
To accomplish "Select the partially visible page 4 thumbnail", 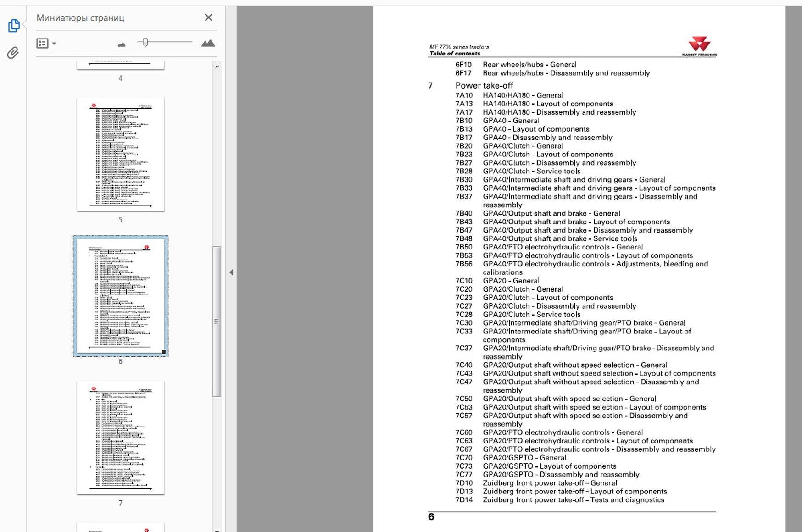I will [x=120, y=65].
